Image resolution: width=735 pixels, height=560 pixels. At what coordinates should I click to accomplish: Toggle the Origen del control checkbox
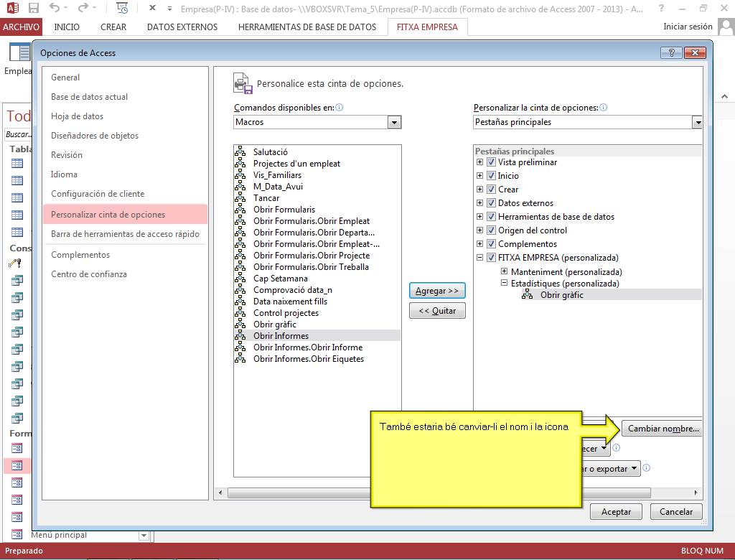point(491,230)
